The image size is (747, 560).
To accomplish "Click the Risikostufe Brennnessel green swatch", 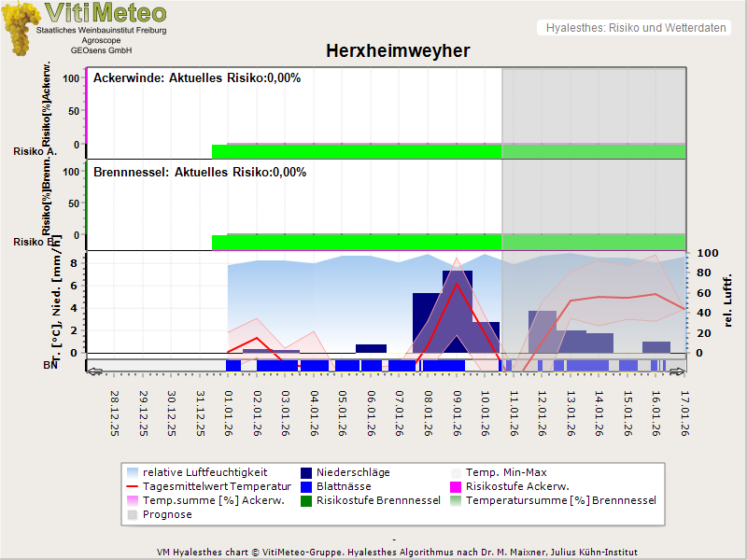I will coord(307,500).
